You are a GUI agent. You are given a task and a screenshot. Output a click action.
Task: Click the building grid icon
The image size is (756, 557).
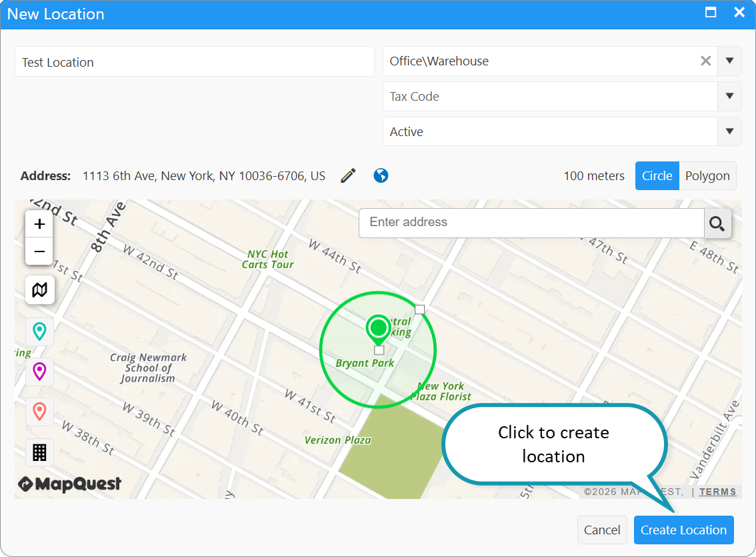(x=39, y=452)
